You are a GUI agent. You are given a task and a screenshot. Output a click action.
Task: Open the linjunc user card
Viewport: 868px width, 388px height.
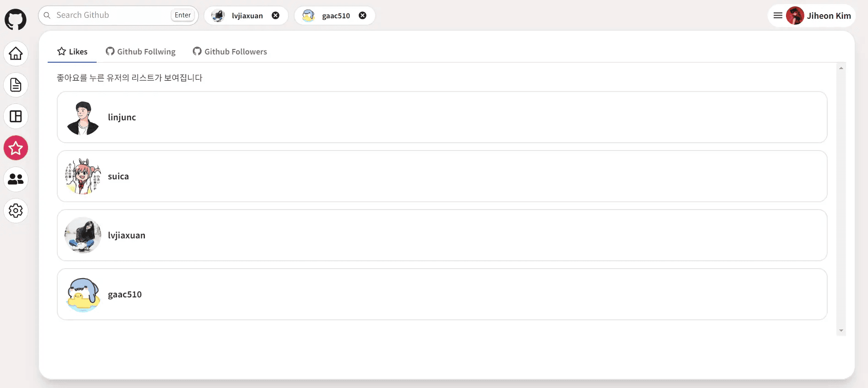(442, 117)
